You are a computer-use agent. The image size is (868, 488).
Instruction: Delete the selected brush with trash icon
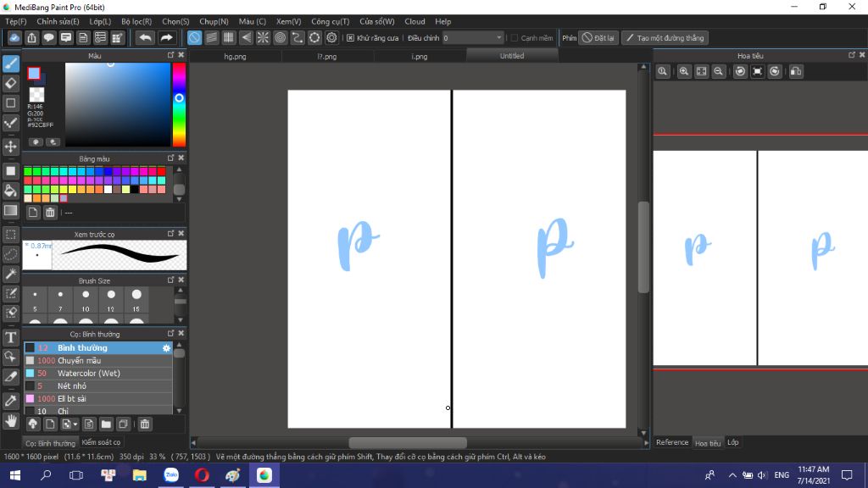(144, 424)
